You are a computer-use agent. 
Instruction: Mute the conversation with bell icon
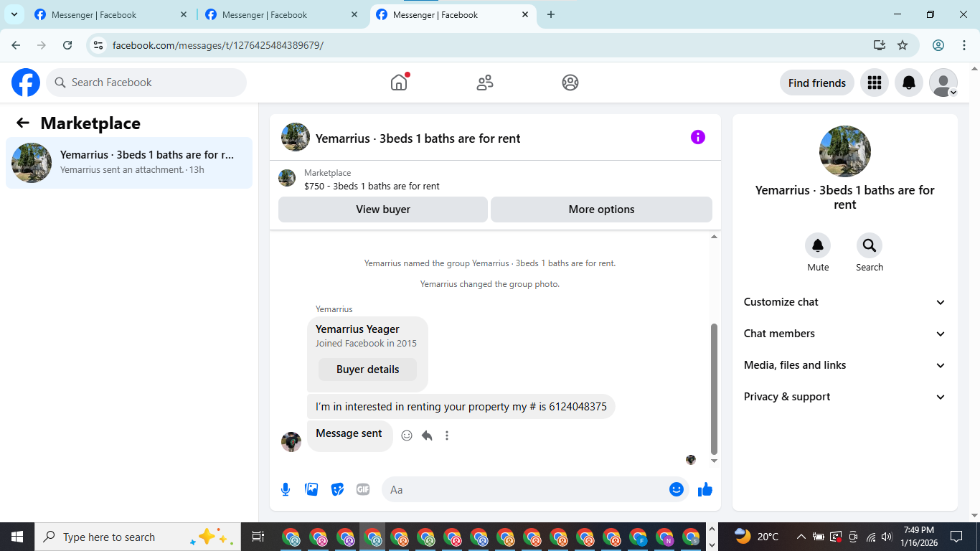coord(818,246)
